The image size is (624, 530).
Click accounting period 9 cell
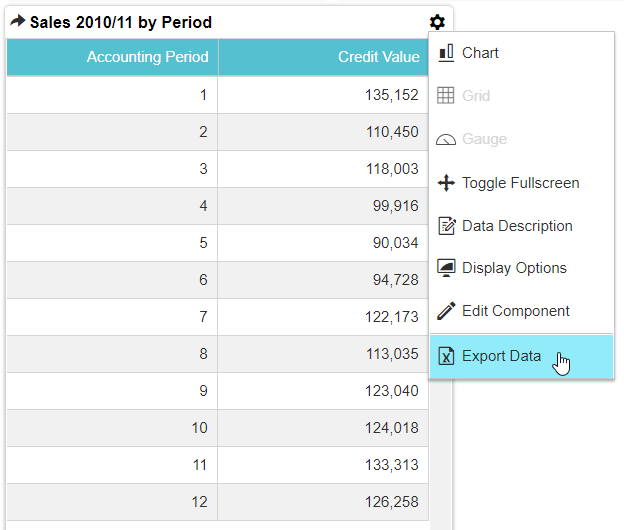pyautogui.click(x=112, y=391)
